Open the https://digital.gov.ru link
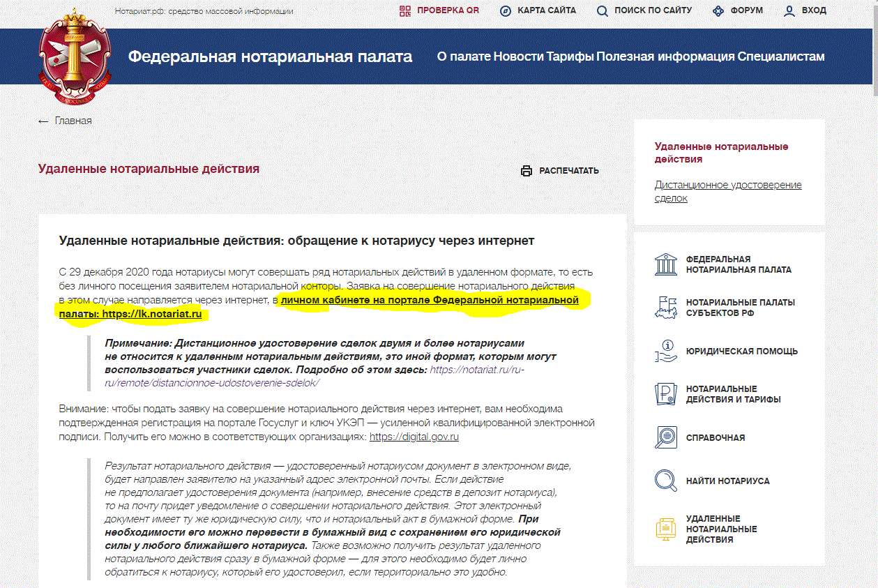Image resolution: width=878 pixels, height=588 pixels. click(414, 437)
